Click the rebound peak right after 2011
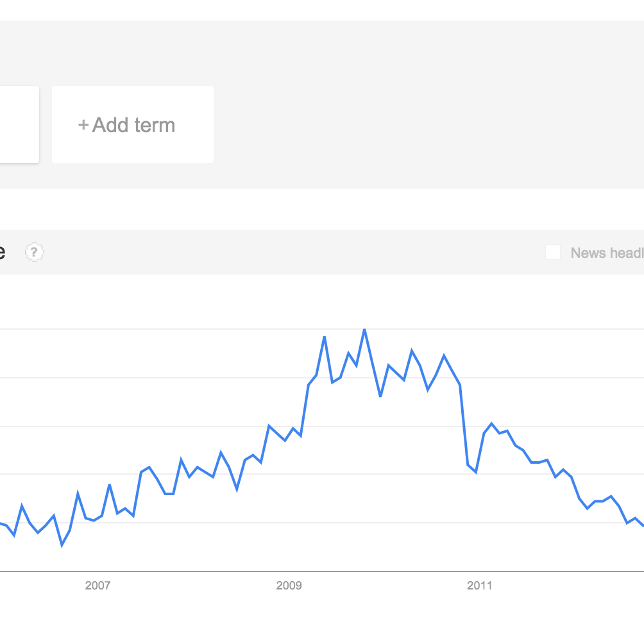The image size is (644, 644). [491, 423]
